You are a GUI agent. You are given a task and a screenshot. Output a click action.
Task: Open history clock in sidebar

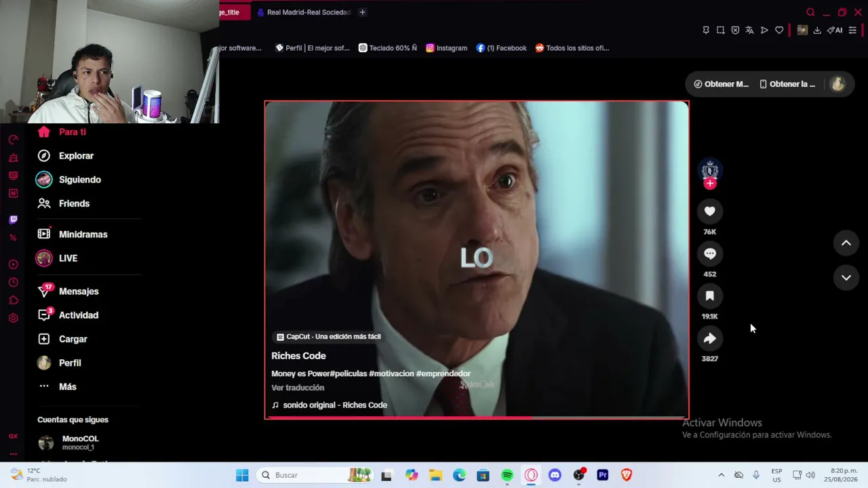coord(13,282)
